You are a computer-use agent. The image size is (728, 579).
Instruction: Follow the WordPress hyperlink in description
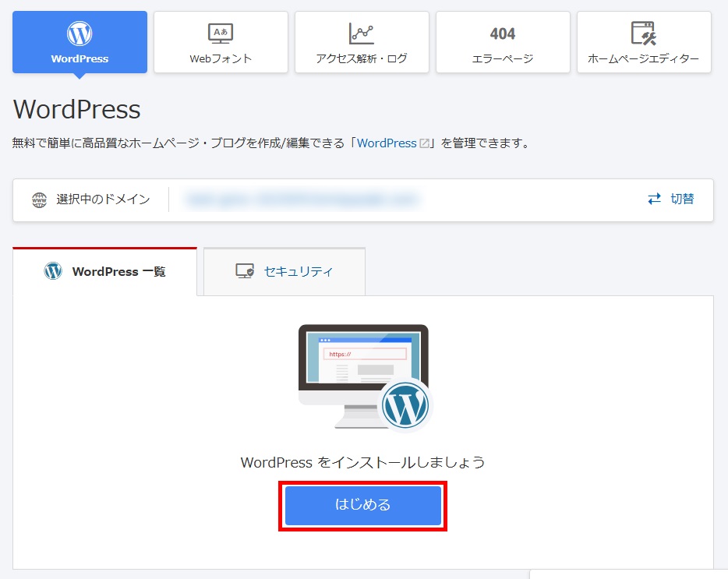pyautogui.click(x=387, y=143)
